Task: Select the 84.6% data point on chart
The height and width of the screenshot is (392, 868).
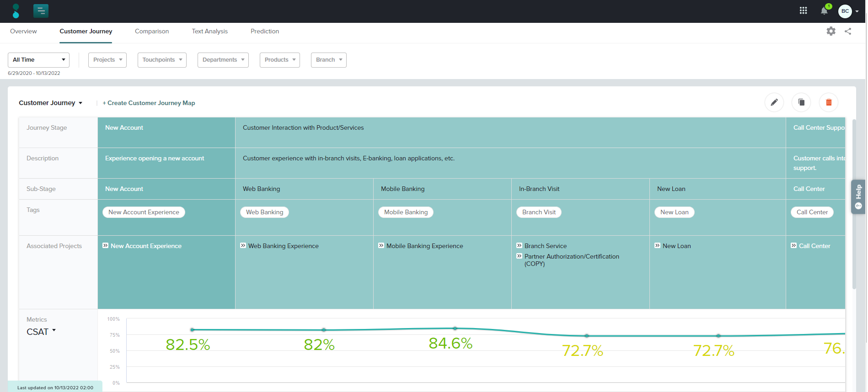Action: [x=455, y=328]
